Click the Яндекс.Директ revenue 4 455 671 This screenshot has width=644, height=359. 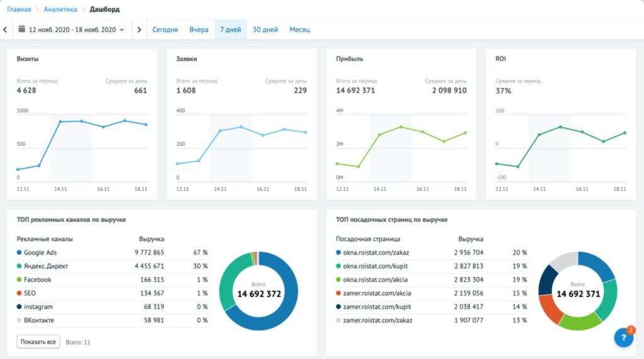[x=149, y=266]
